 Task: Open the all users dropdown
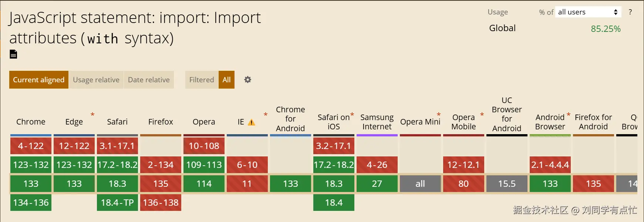point(588,12)
